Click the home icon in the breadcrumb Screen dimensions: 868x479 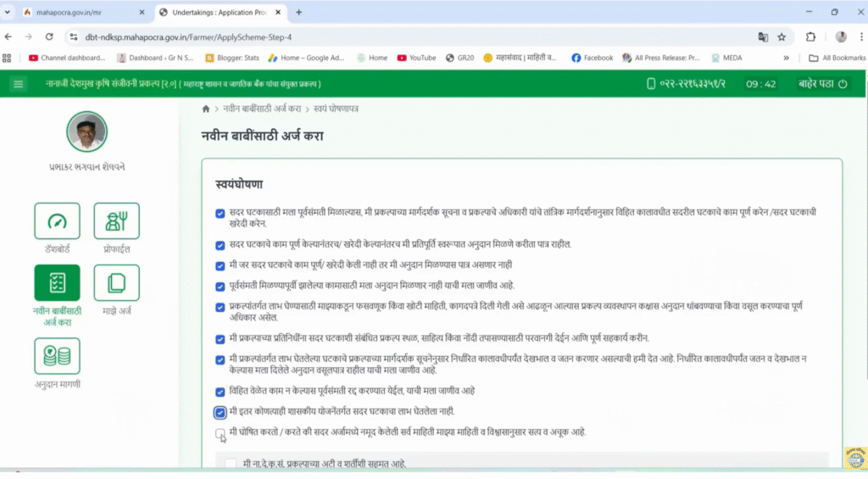(x=206, y=109)
